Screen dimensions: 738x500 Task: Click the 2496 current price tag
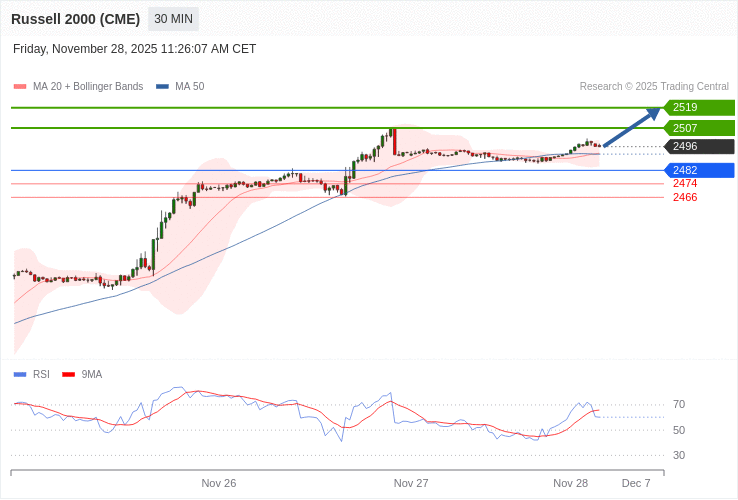click(699, 146)
